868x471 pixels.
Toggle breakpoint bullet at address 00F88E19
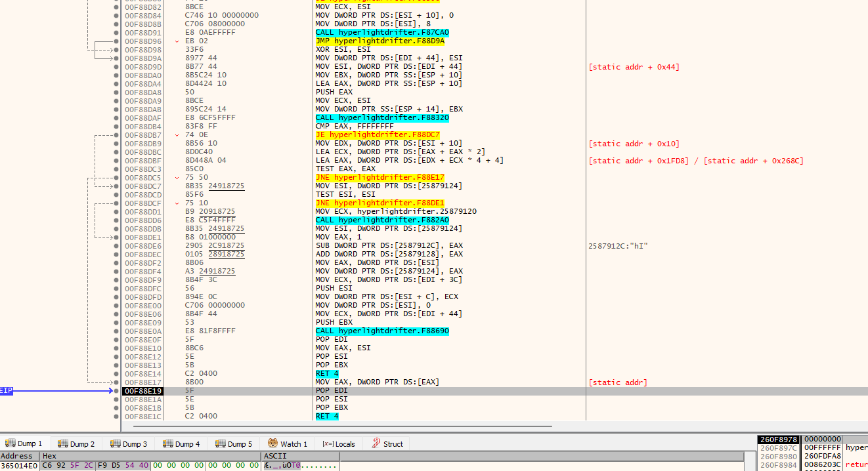coord(116,391)
